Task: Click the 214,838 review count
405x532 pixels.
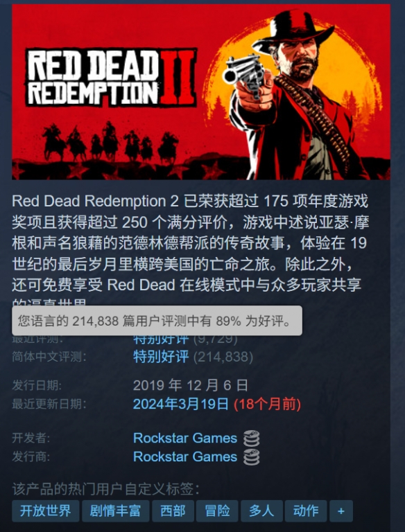Action: click(x=223, y=357)
